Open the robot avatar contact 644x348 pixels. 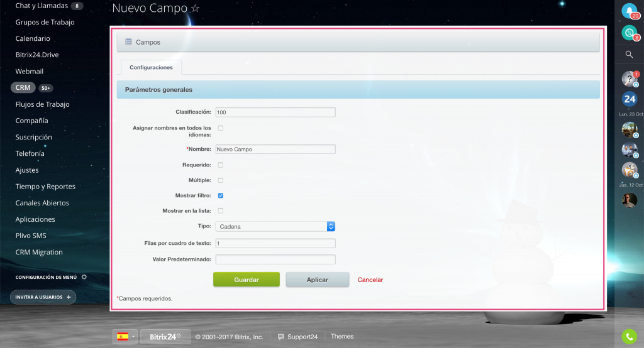(629, 170)
